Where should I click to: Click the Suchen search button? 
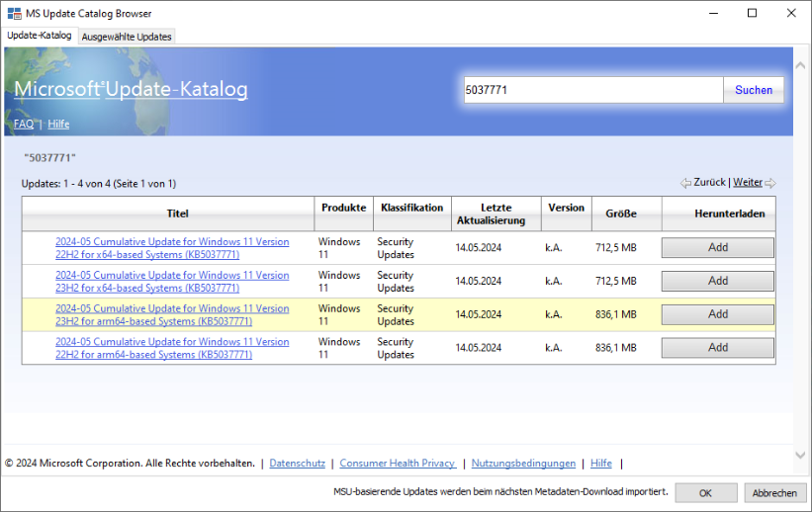(754, 90)
